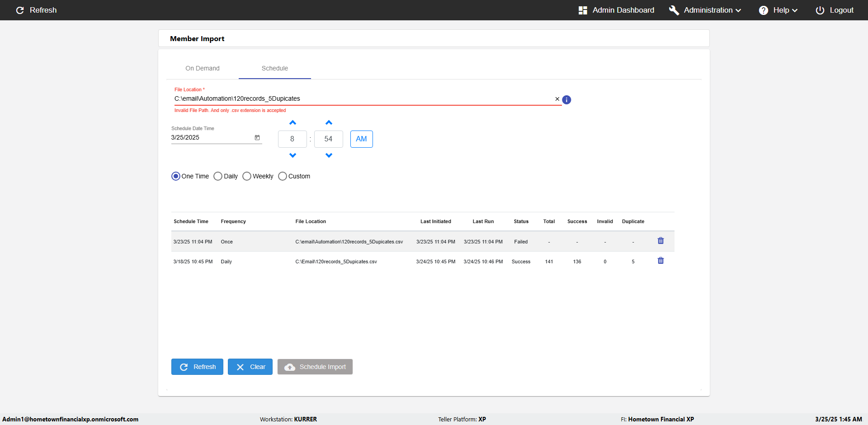
Task: Click Last Run 3/24/25 10:46 PM cell
Action: (483, 262)
